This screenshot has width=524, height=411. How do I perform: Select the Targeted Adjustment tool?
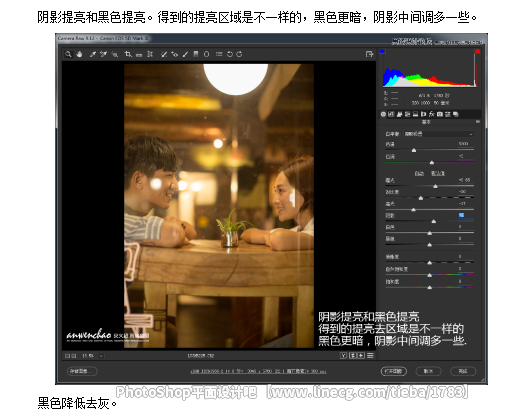coord(115,54)
